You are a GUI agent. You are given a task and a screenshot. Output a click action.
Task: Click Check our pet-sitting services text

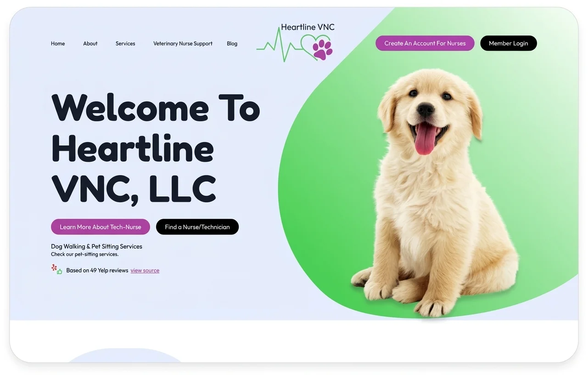(x=84, y=254)
